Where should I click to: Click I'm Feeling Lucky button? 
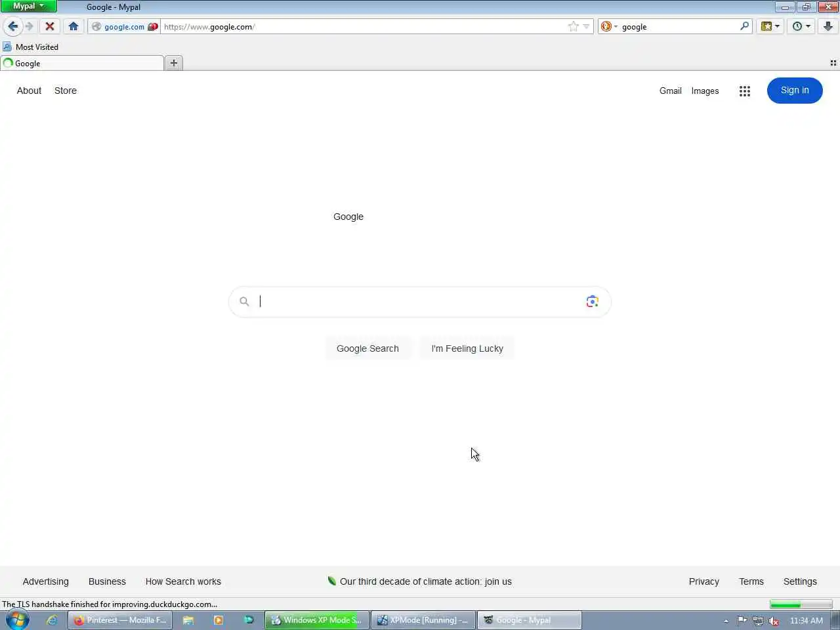(x=467, y=348)
